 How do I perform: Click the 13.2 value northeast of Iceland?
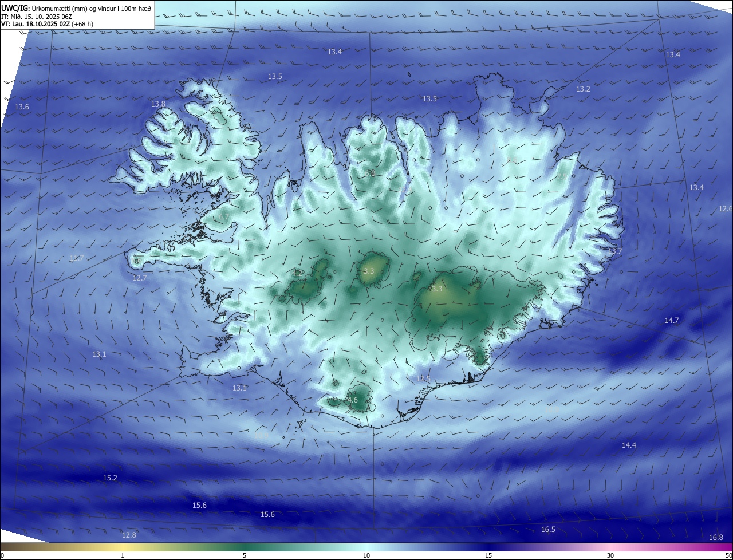pyautogui.click(x=583, y=89)
